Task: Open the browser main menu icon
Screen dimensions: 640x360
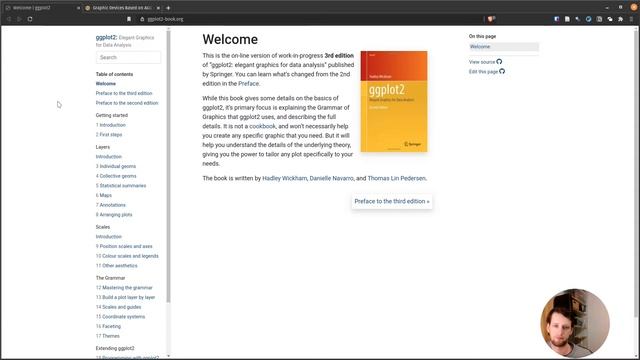Action: click(x=631, y=19)
